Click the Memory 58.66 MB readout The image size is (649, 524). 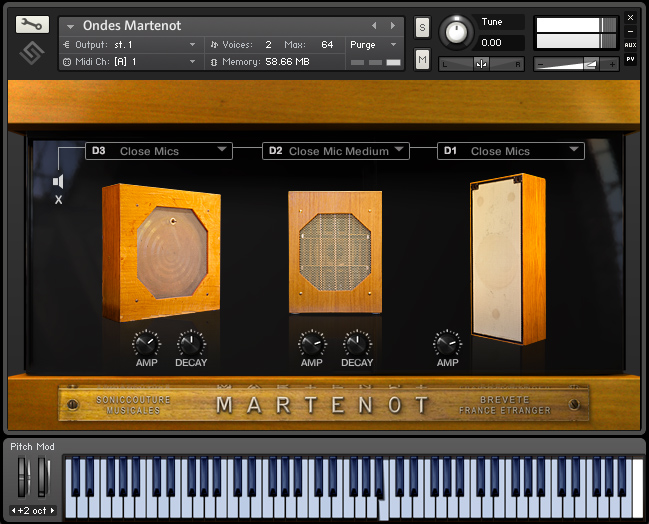tap(287, 62)
